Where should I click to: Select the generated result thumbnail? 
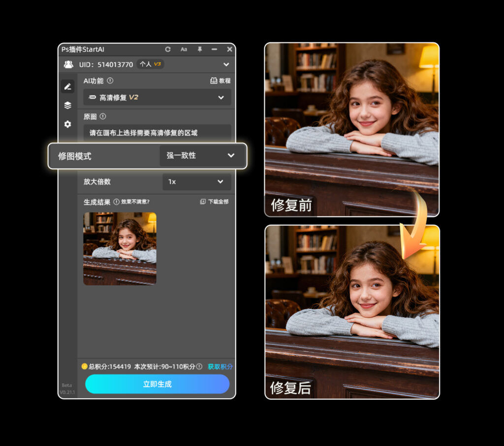pos(120,248)
